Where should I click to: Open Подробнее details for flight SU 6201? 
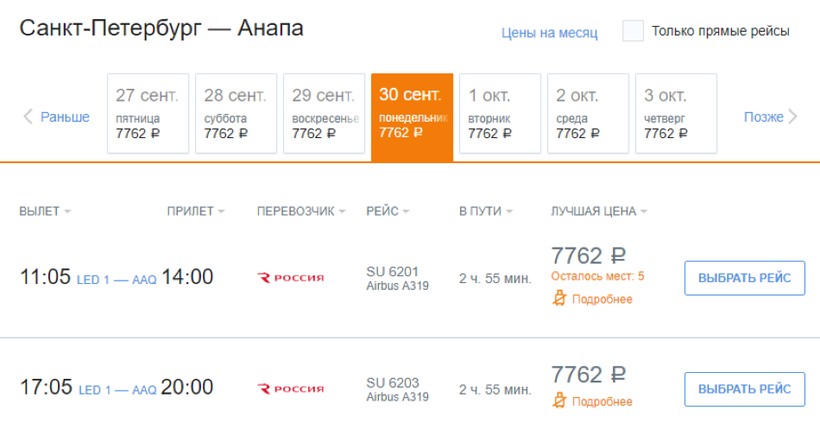coord(602,299)
